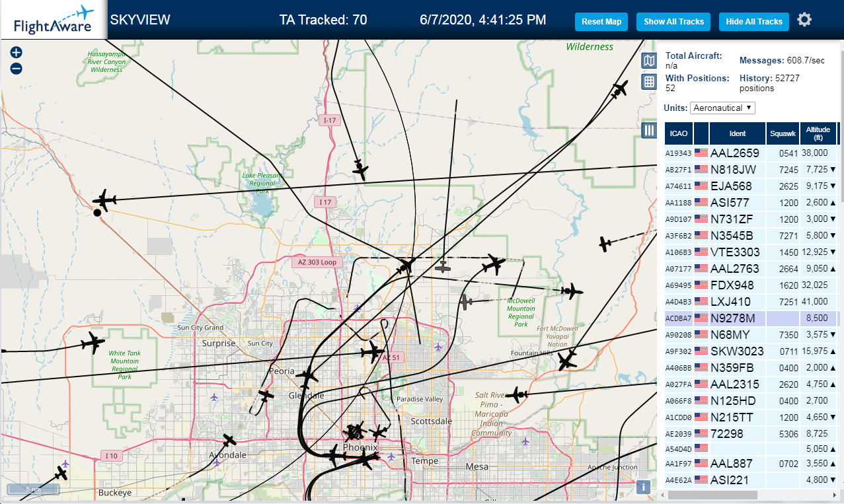Sort table by Squawk column header
The image size is (844, 504).
tap(783, 133)
